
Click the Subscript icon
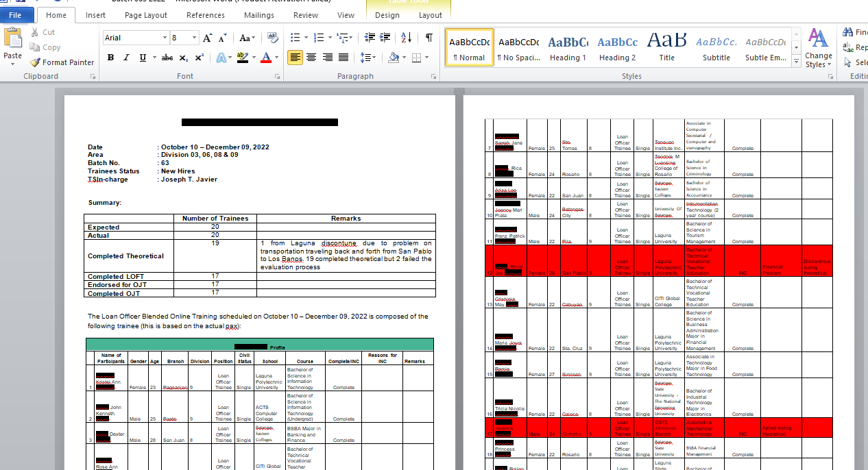184,58
